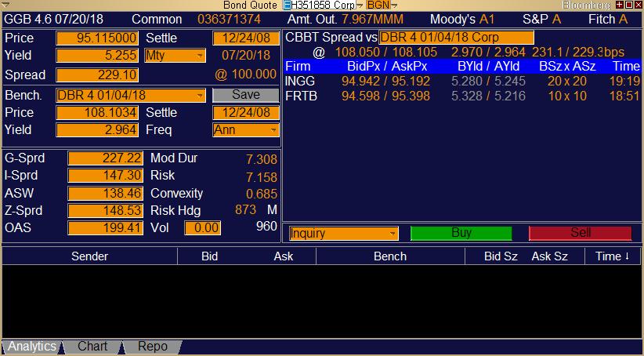This screenshot has width=644, height=356.
Task: Edit the G-Sprd value 227.22
Action: pos(106,158)
